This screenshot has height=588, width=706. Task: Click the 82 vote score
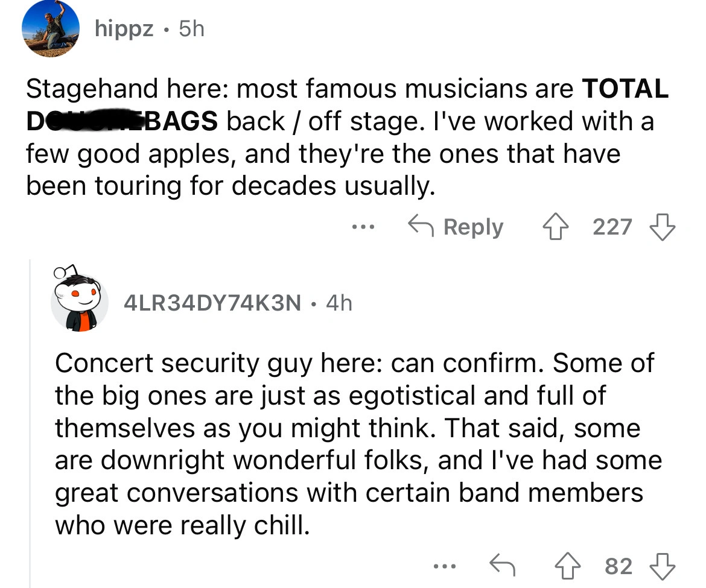coord(619,566)
